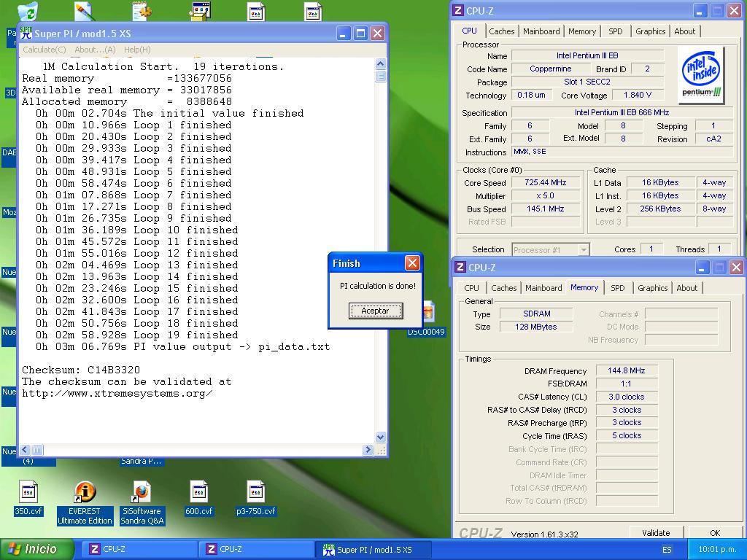The image size is (747, 560).
Task: Click the Multiplier x 5.0 value
Action: coord(546,195)
